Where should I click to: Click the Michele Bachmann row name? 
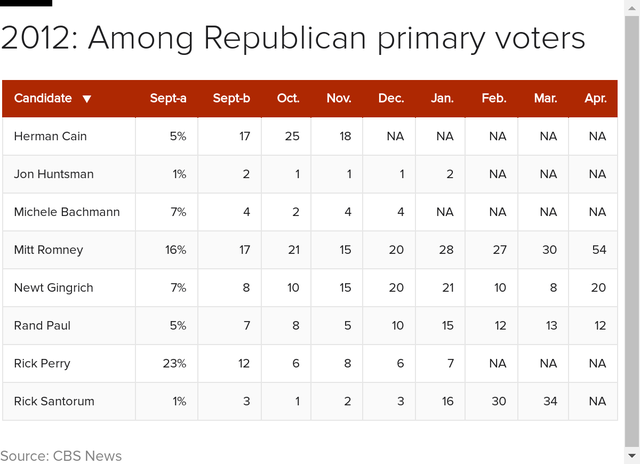(66, 212)
